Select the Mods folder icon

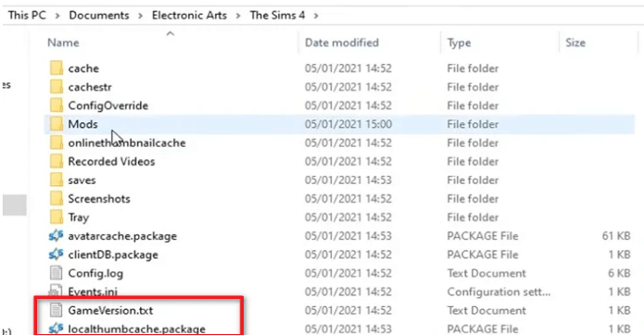pos(57,124)
